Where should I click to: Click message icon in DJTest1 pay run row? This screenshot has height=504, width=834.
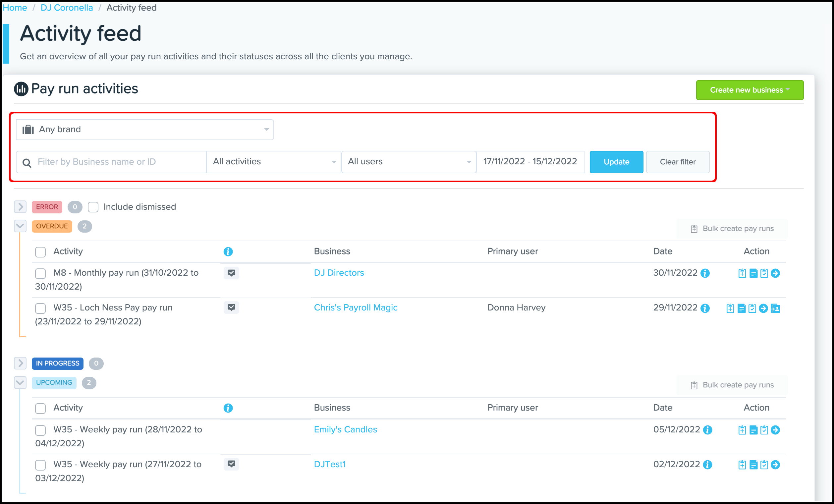(x=232, y=464)
